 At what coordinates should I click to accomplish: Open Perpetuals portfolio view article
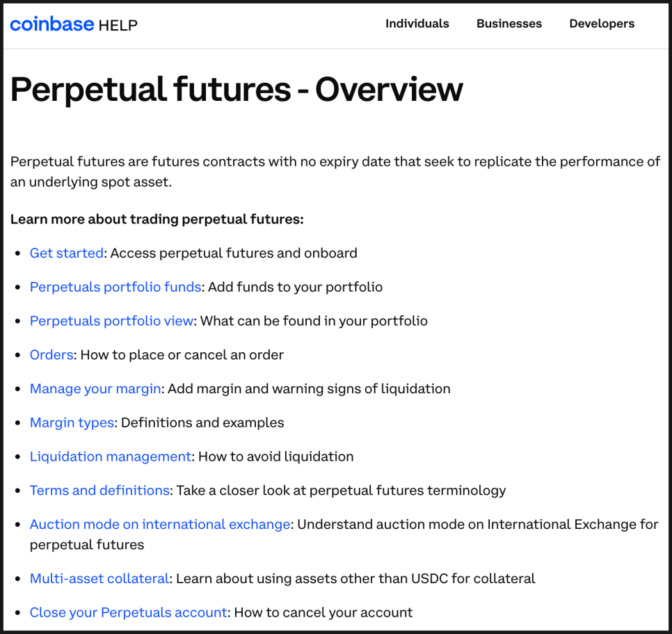click(x=111, y=321)
